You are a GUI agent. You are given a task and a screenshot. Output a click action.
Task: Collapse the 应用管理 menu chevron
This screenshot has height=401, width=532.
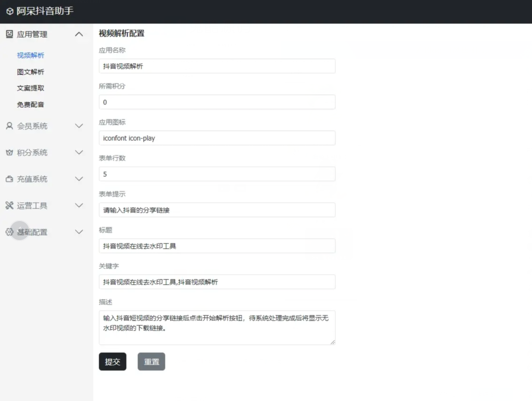[x=79, y=34]
